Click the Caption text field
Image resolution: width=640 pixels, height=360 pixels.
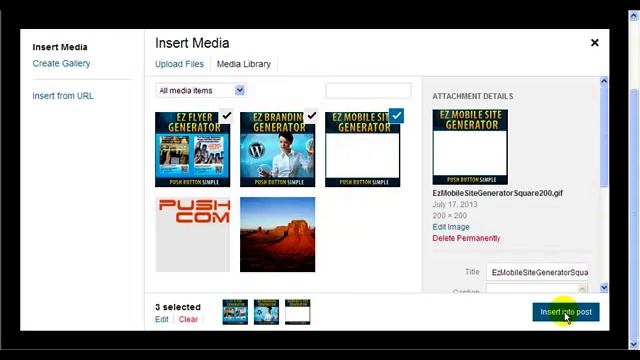click(x=537, y=289)
